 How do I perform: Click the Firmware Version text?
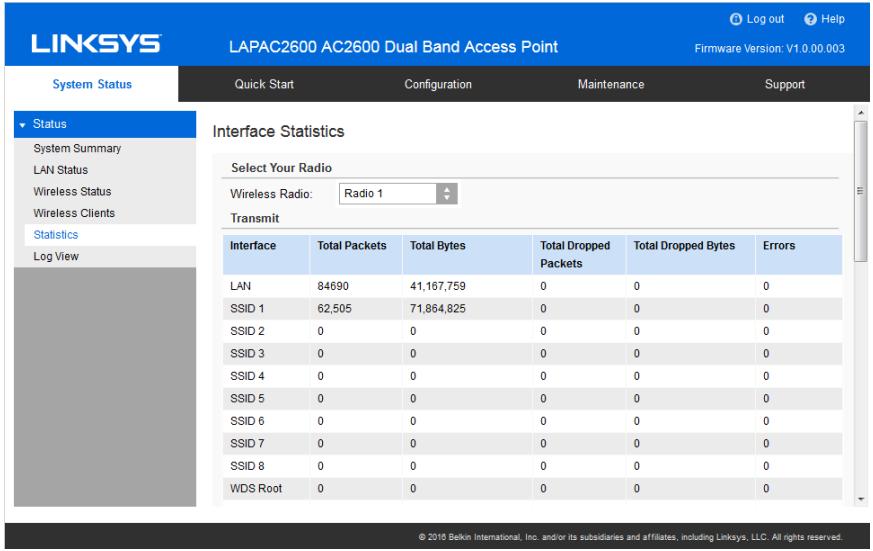[x=769, y=48]
